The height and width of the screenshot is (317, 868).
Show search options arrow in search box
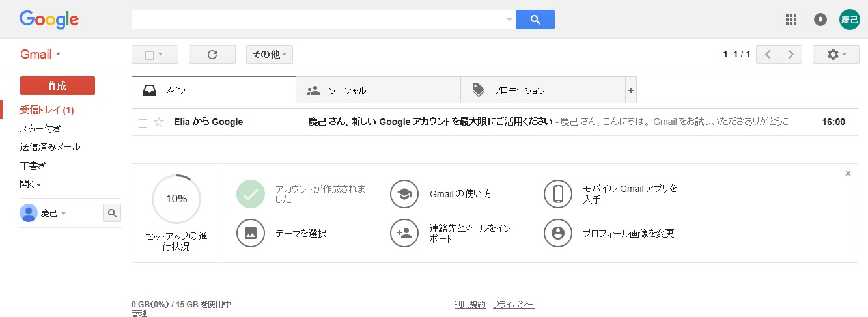coord(509,20)
